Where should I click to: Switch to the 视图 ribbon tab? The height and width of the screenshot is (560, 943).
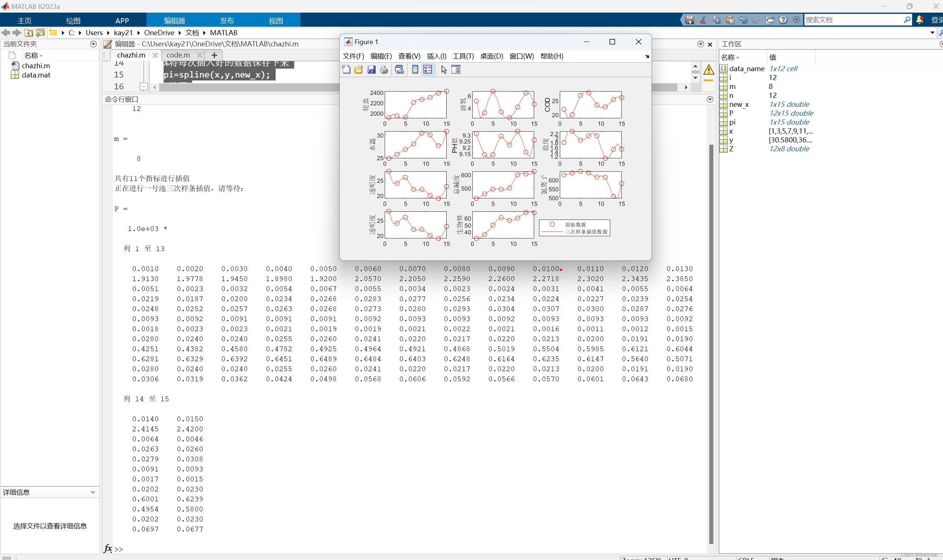(x=276, y=21)
